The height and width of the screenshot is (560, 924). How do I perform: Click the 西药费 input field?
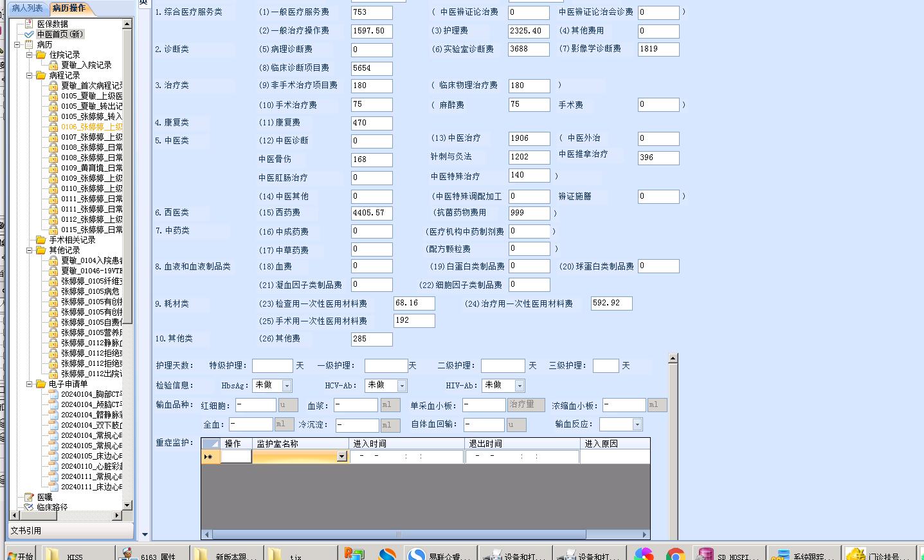tap(372, 213)
